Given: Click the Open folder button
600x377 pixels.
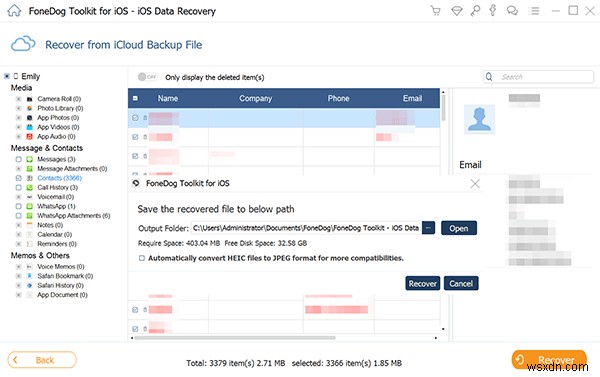Looking at the screenshot, I should 458,228.
